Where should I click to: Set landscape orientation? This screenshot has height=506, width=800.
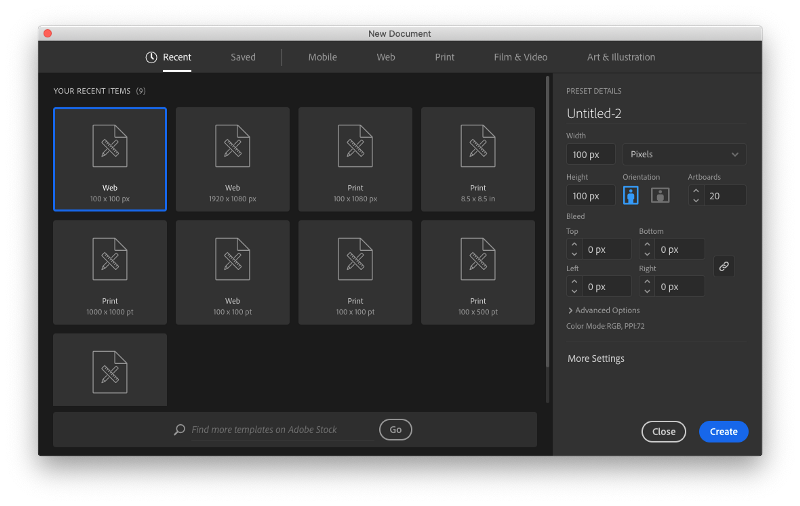[660, 195]
